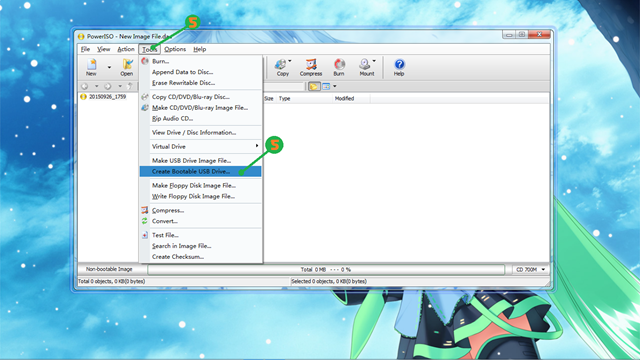Click the Back navigation arrow icon
This screenshot has height=360, width=640.
[84, 86]
